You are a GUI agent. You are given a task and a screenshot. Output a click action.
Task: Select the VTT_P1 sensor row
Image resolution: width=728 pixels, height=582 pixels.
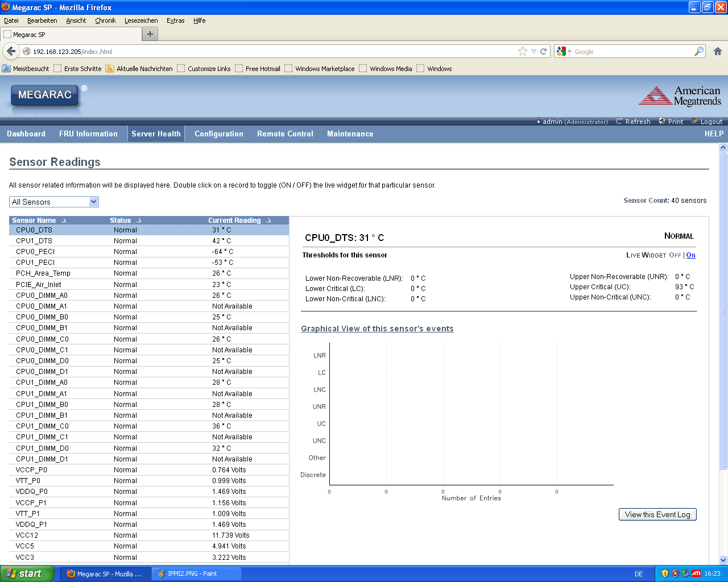(149, 514)
